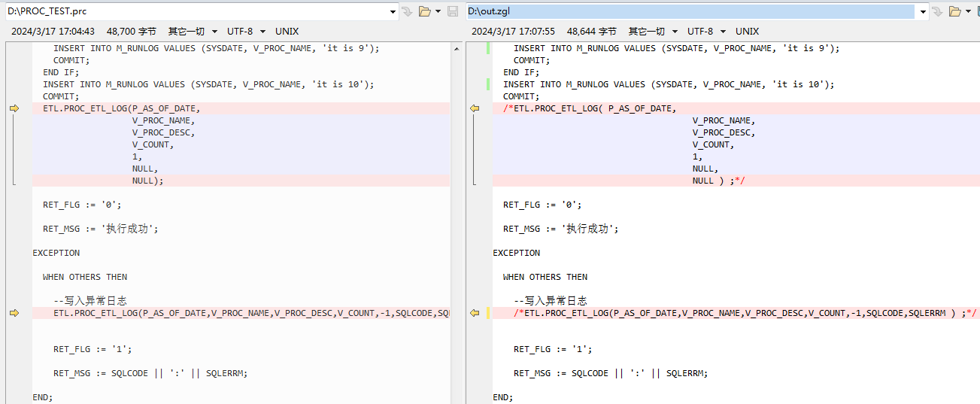This screenshot has height=404, width=980.
Task: Click right pane line /*ETL.PROC_ETL_LOG( P_AS_OF_DATE,
Action: pos(590,108)
